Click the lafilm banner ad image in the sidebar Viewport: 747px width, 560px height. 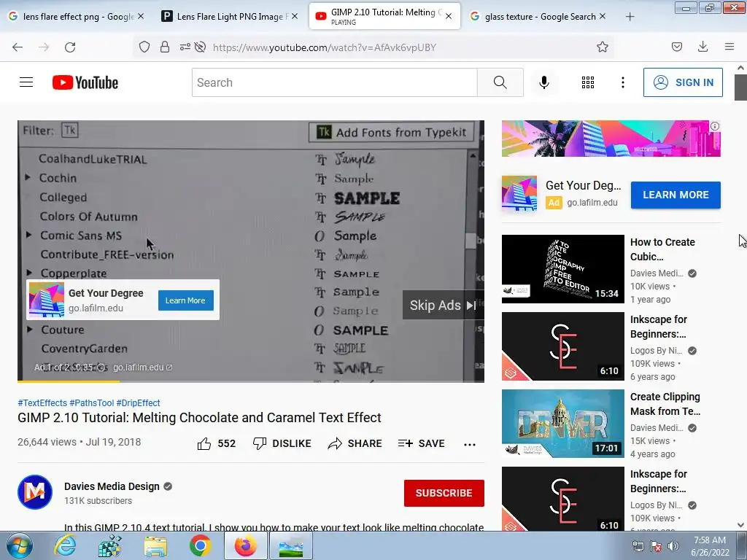611,139
